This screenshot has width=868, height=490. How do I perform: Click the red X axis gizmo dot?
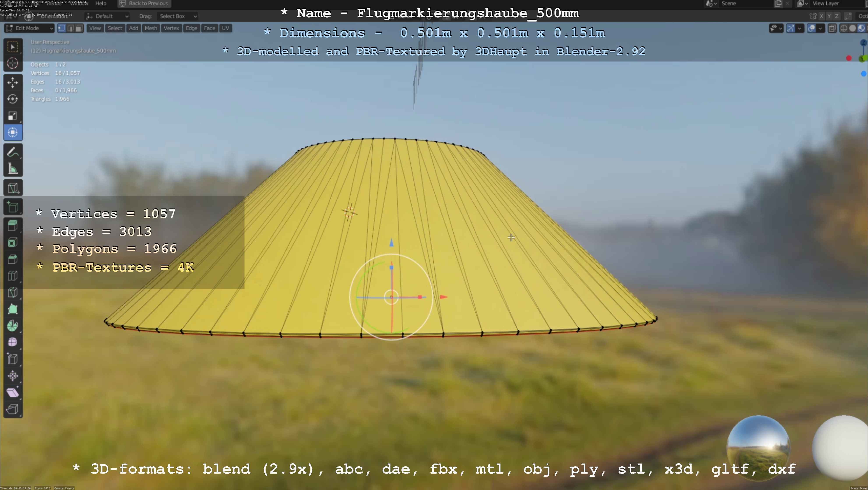pyautogui.click(x=849, y=58)
